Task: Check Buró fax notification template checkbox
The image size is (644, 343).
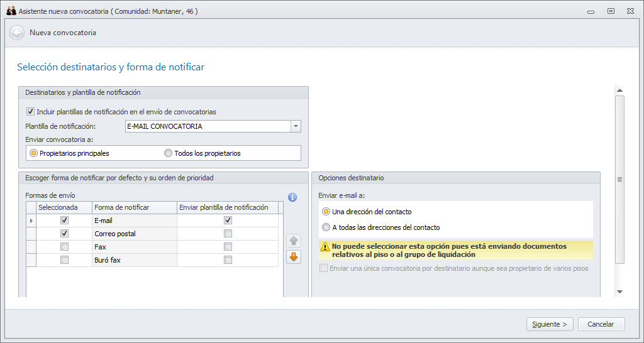Action: tap(228, 260)
